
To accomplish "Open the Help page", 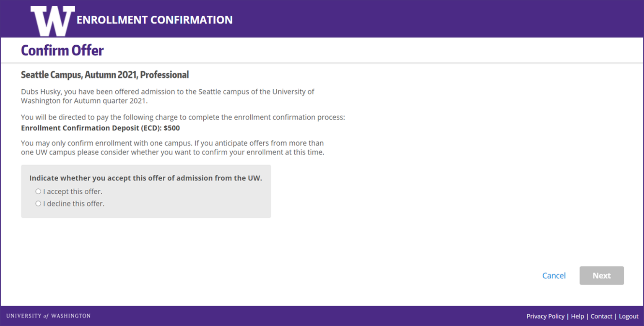I will [577, 316].
